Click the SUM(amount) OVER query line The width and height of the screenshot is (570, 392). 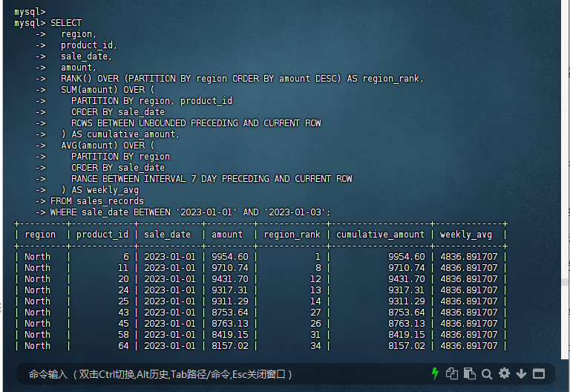(x=108, y=90)
